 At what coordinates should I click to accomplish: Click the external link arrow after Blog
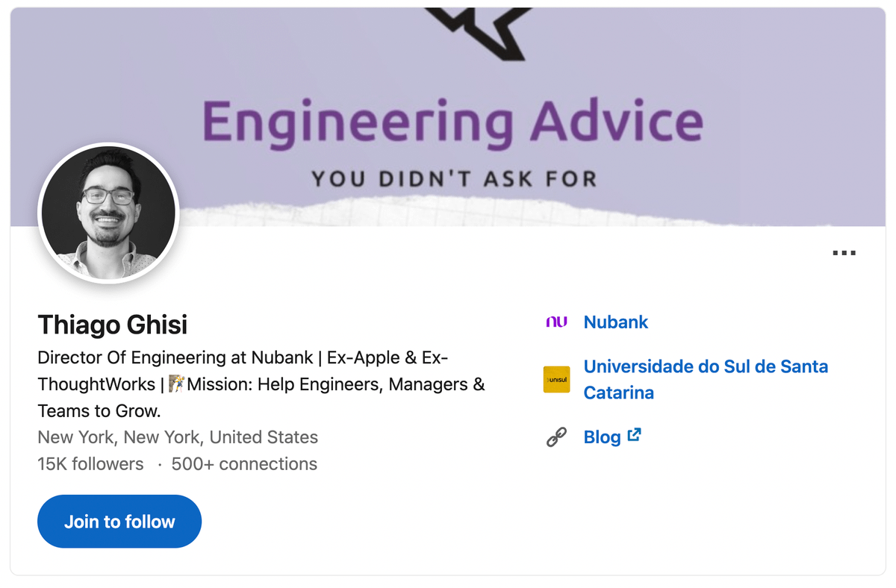(634, 434)
